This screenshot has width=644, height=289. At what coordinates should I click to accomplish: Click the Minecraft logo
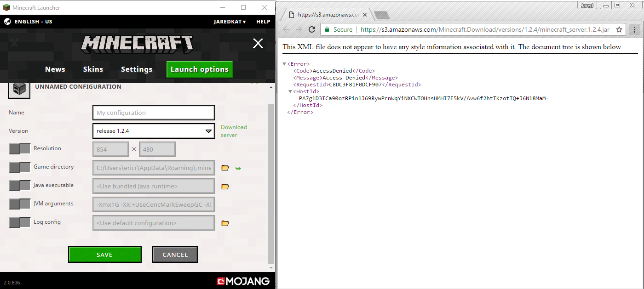[137, 43]
